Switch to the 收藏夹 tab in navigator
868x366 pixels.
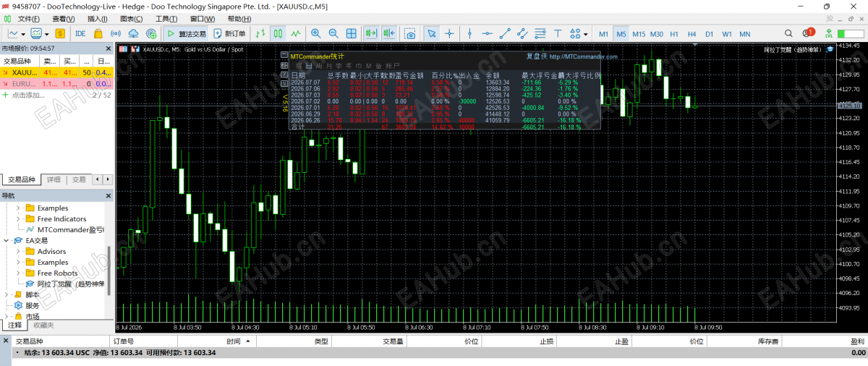[43, 325]
